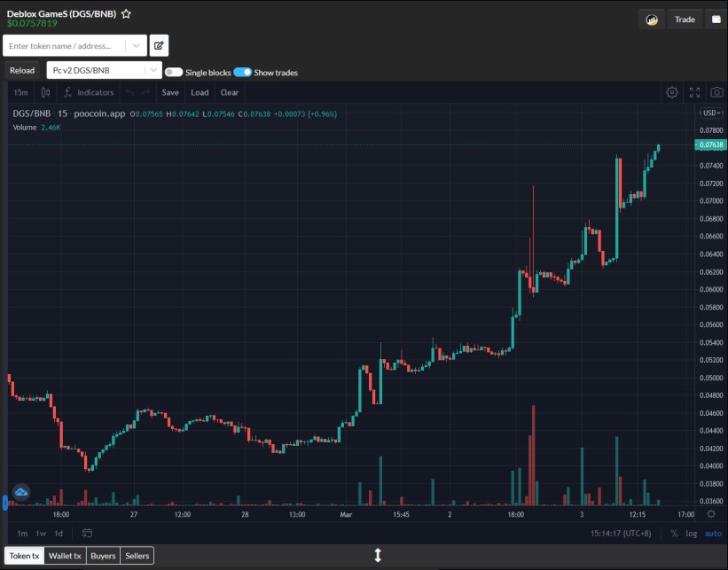
Task: Favorite DGS/BNB with the star icon
Action: click(x=126, y=14)
